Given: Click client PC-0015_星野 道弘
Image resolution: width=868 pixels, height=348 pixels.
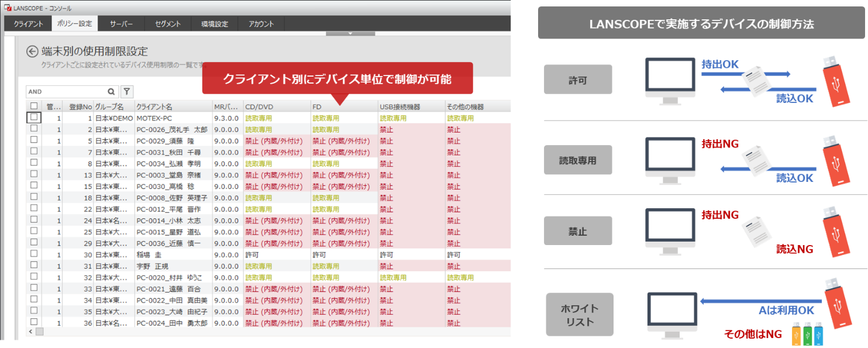Looking at the screenshot, I should click(x=168, y=232).
